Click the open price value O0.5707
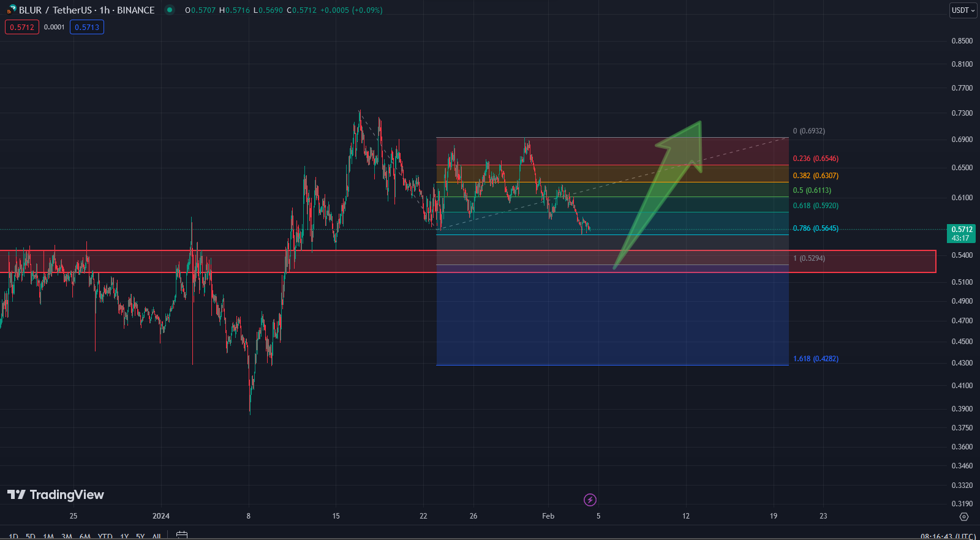 (200, 10)
